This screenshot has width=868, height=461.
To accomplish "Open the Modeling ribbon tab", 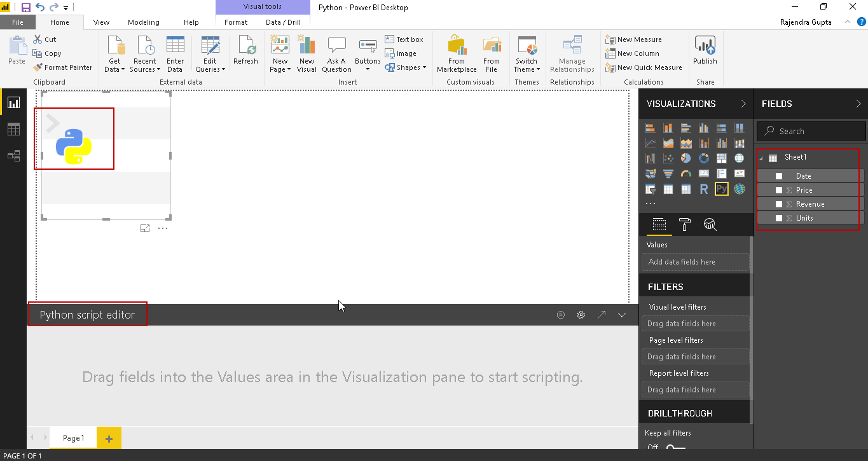I will pos(143,22).
